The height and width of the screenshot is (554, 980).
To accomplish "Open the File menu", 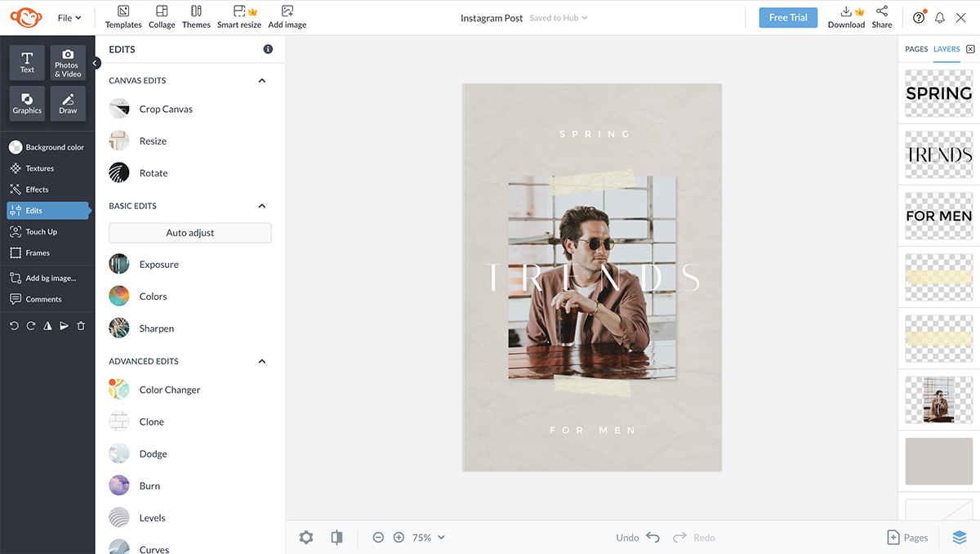I will point(69,17).
